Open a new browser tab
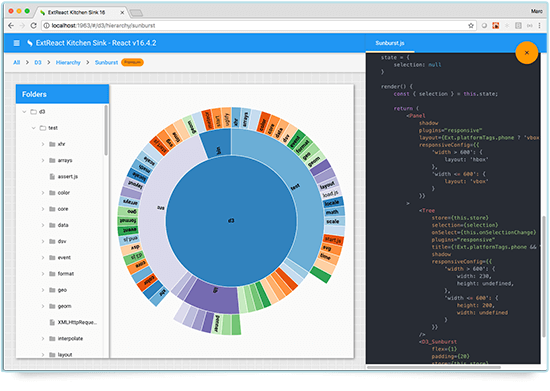The image size is (550, 391). point(136,13)
